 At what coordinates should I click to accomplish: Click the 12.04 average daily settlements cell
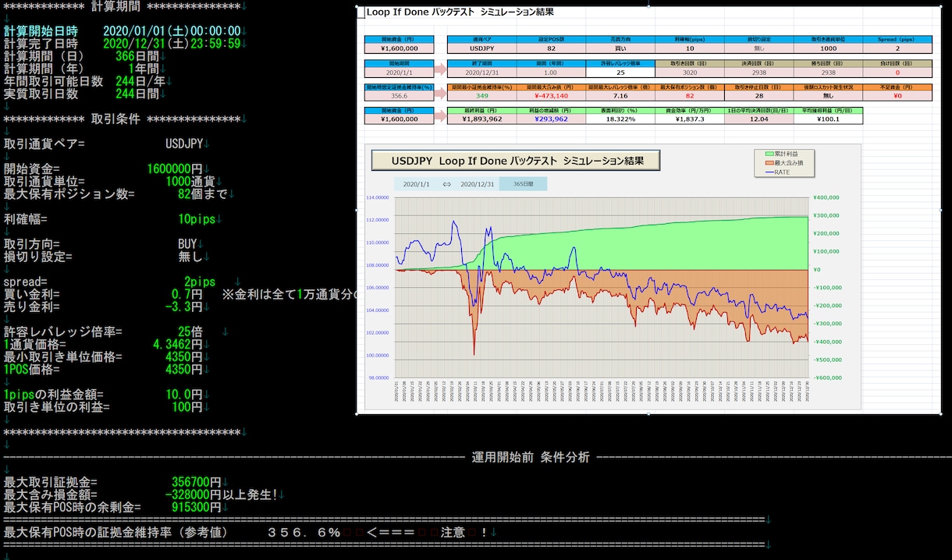(758, 119)
